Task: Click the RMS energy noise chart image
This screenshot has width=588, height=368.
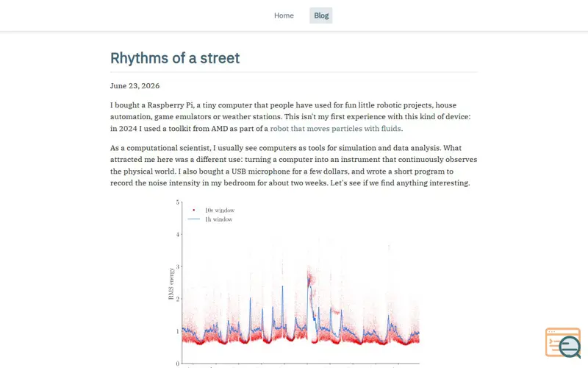Action: coord(294,283)
